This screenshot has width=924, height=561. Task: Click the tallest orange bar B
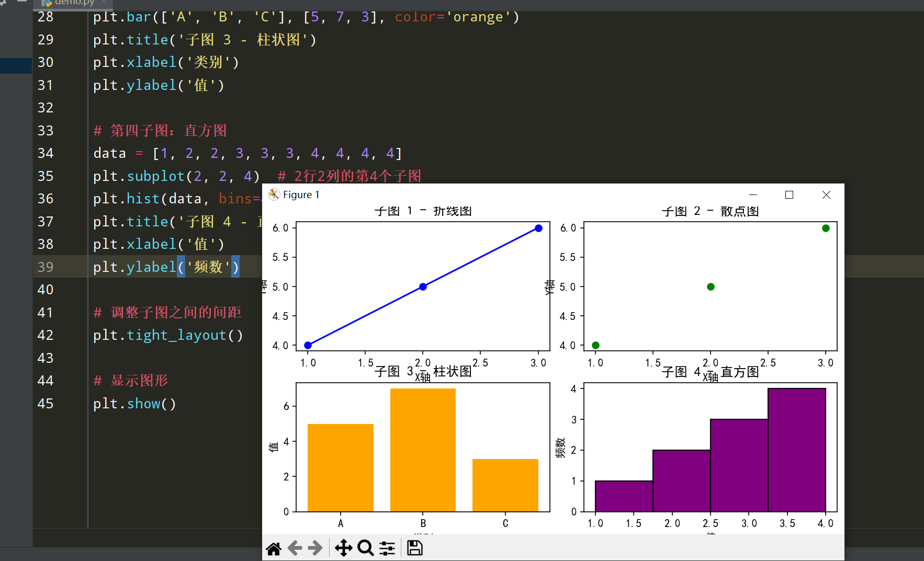click(x=423, y=450)
